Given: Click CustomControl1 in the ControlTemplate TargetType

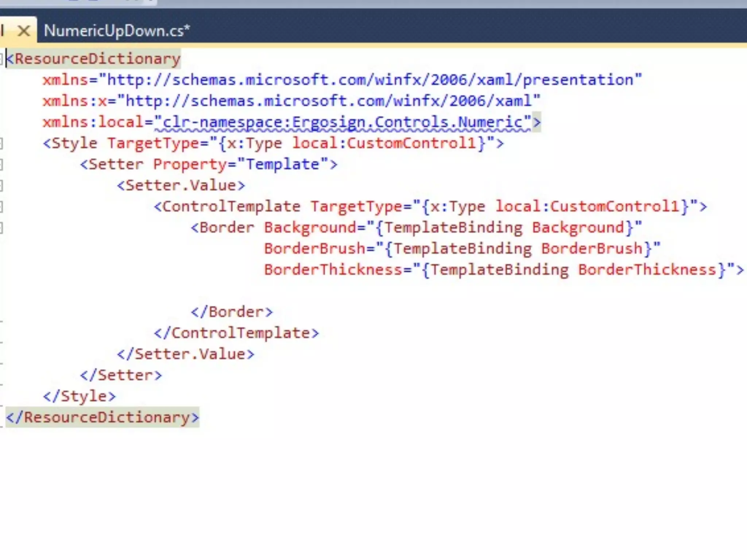Looking at the screenshot, I should (615, 207).
